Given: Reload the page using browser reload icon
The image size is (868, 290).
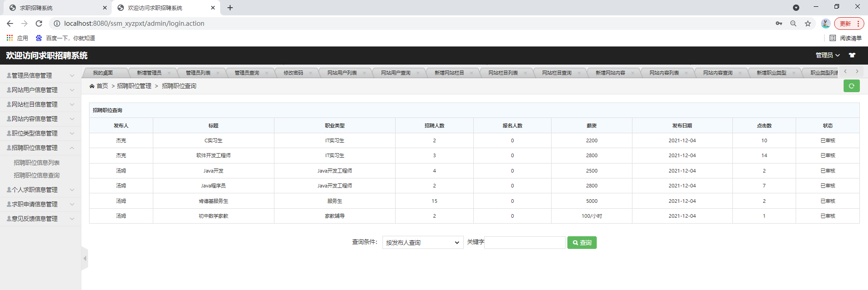Looking at the screenshot, I should coord(39,23).
